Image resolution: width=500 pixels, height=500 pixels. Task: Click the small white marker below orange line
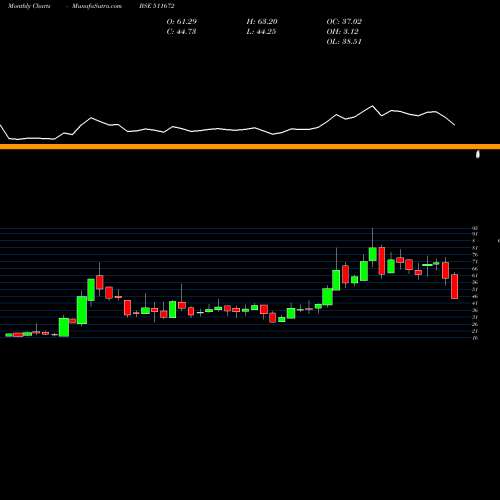478,154
